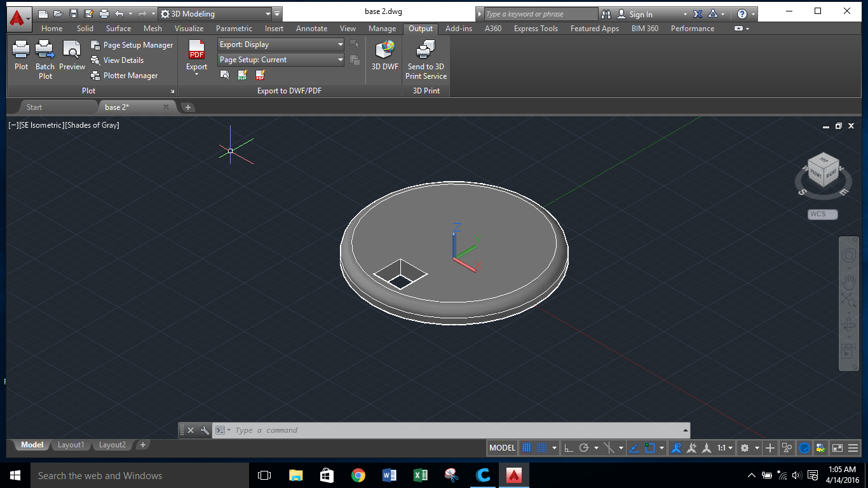Toggle Snap mode dotted grid in status bar

coord(542,448)
